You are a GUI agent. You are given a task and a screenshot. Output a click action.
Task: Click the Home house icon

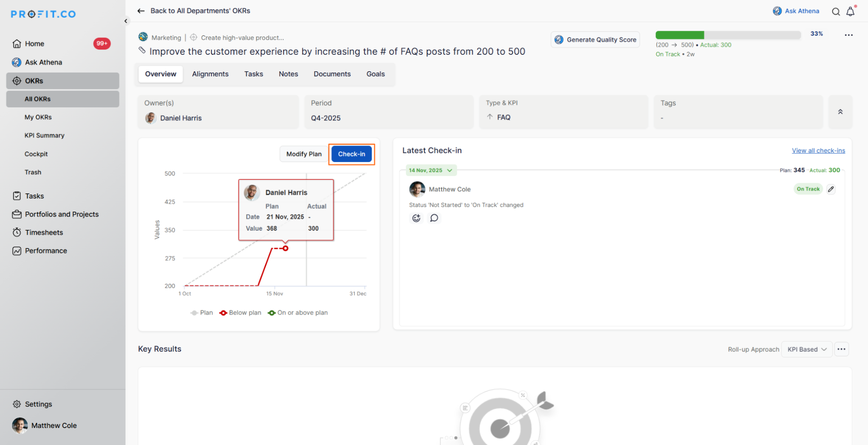point(17,43)
